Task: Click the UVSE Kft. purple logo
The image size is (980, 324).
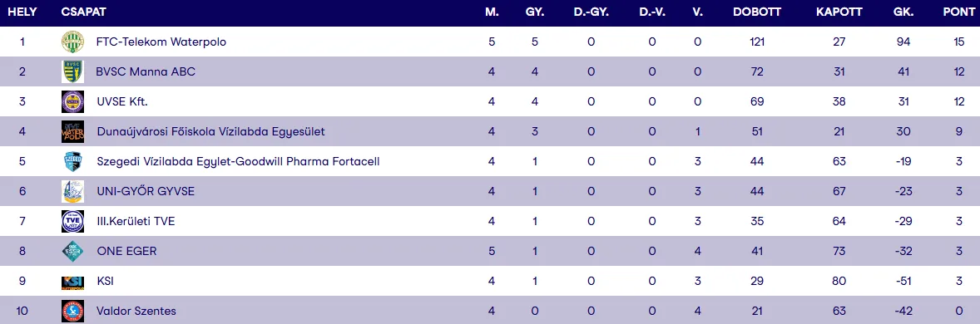Action: (72, 101)
